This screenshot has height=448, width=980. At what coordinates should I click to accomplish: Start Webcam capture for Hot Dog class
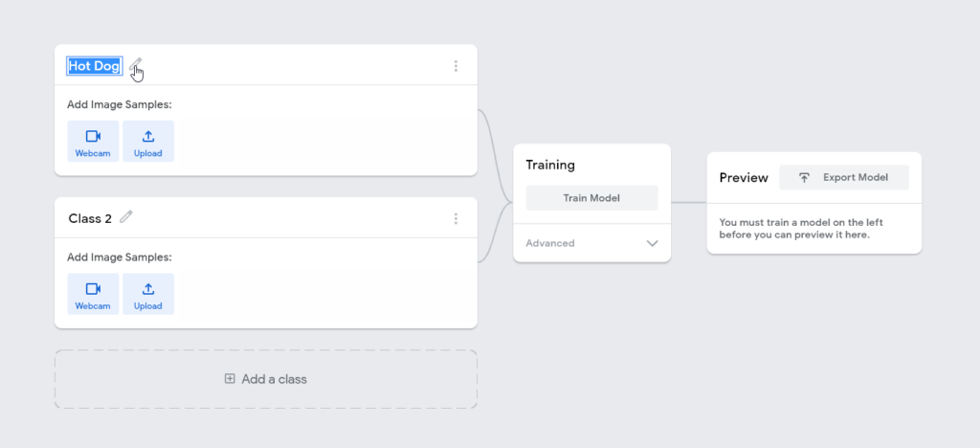tap(93, 141)
